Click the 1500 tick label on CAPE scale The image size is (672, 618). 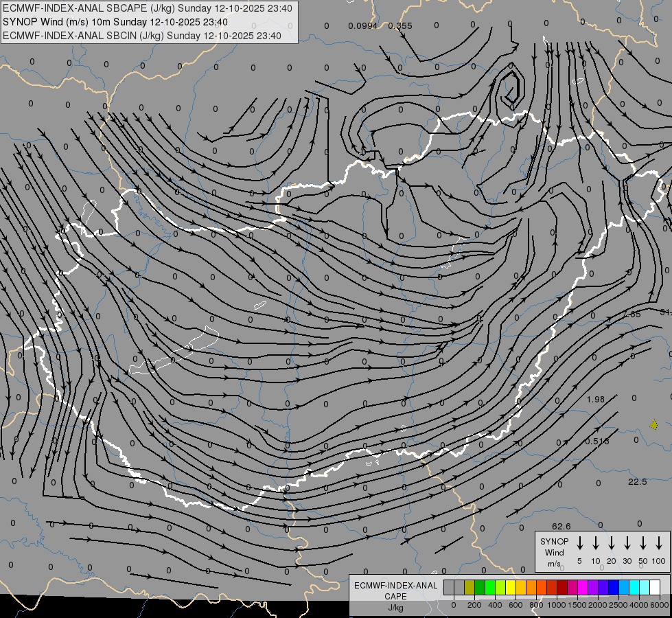[x=577, y=605]
